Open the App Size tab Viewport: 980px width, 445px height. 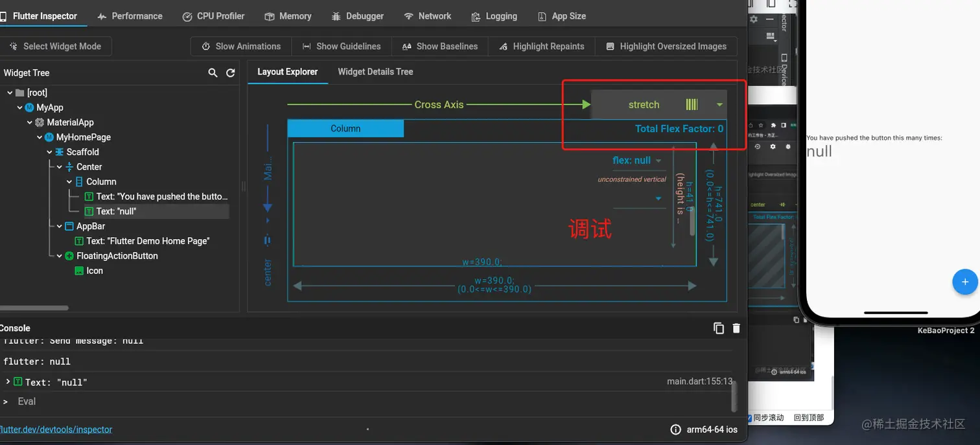tap(562, 16)
